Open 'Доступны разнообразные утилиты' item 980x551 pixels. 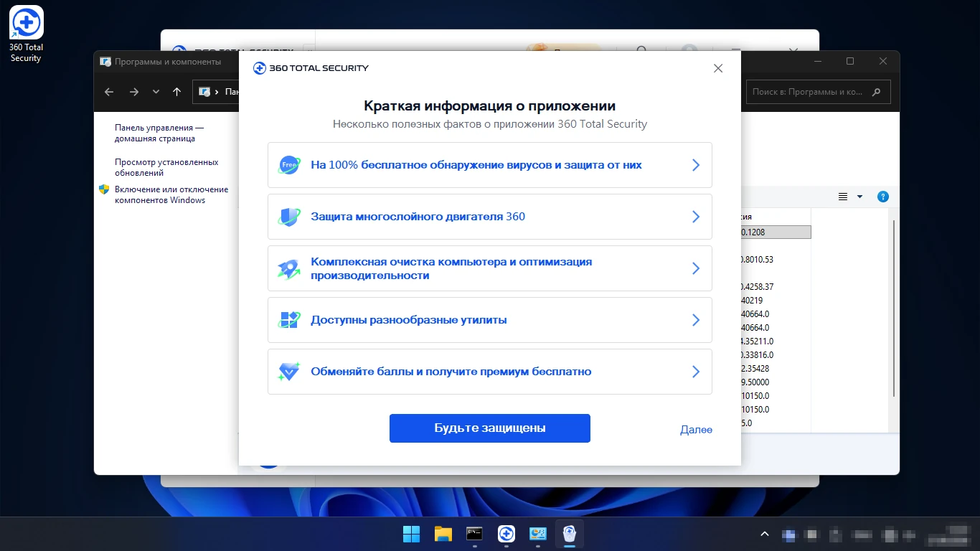[490, 320]
